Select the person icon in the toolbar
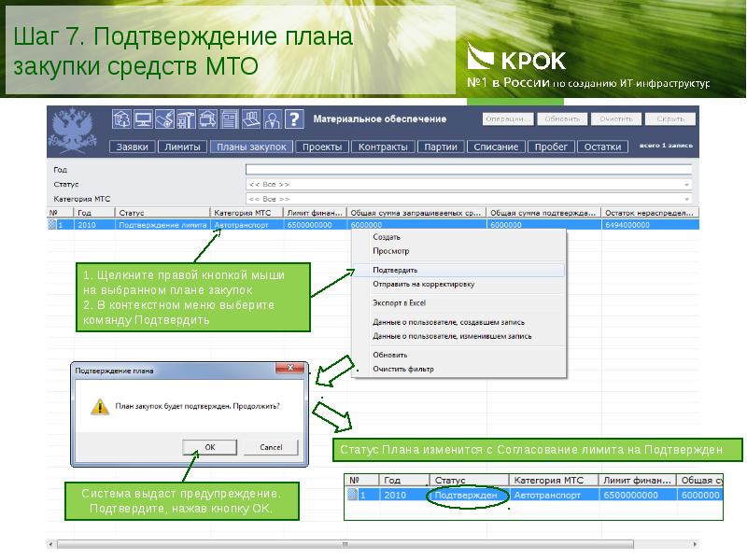The height and width of the screenshot is (560, 747). [272, 121]
